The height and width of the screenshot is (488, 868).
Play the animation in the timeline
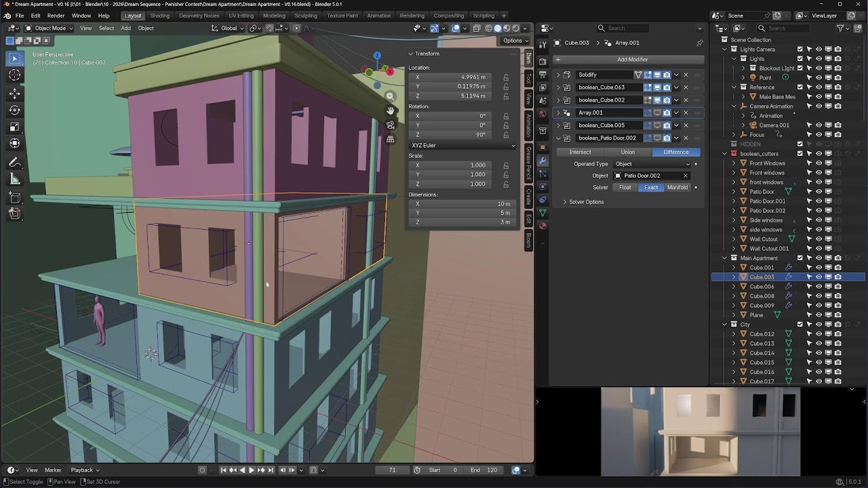pos(252,470)
